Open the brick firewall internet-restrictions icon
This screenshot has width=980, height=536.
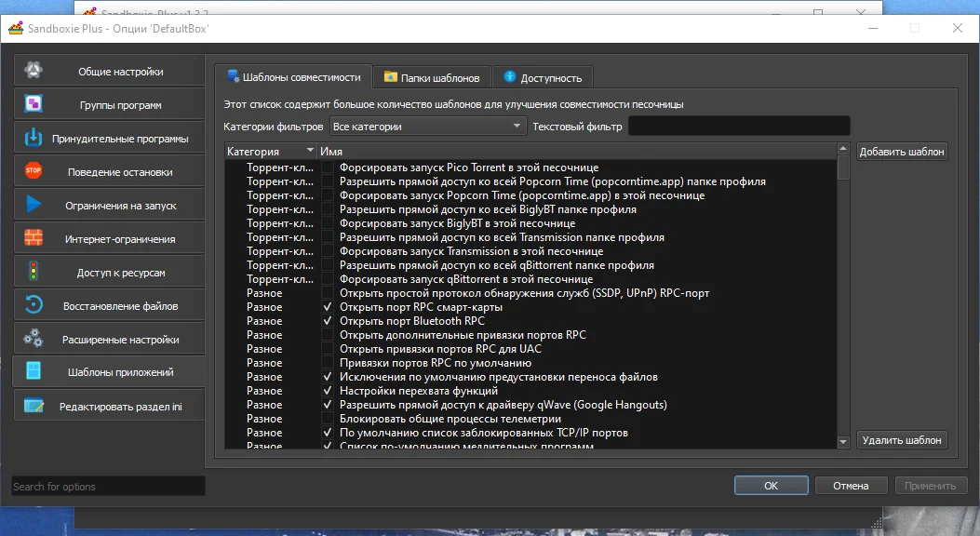click(x=34, y=237)
